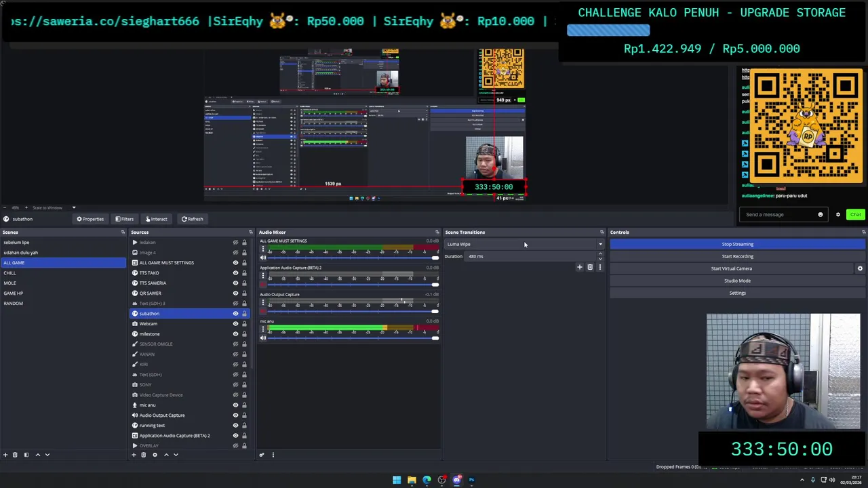Select the sebelum lipe scene
The image size is (868, 488).
tap(16, 242)
